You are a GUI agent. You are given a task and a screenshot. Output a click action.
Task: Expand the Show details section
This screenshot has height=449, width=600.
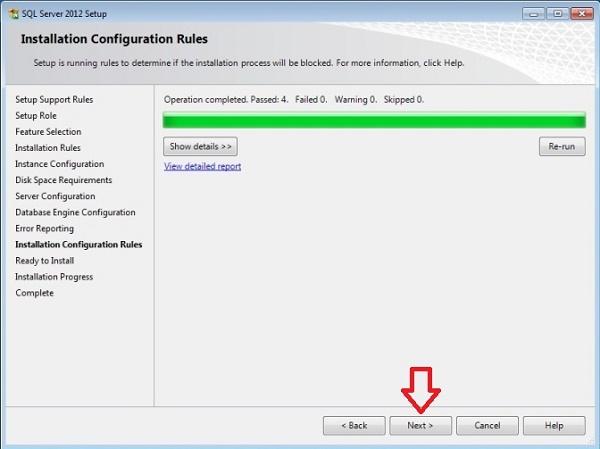click(200, 146)
